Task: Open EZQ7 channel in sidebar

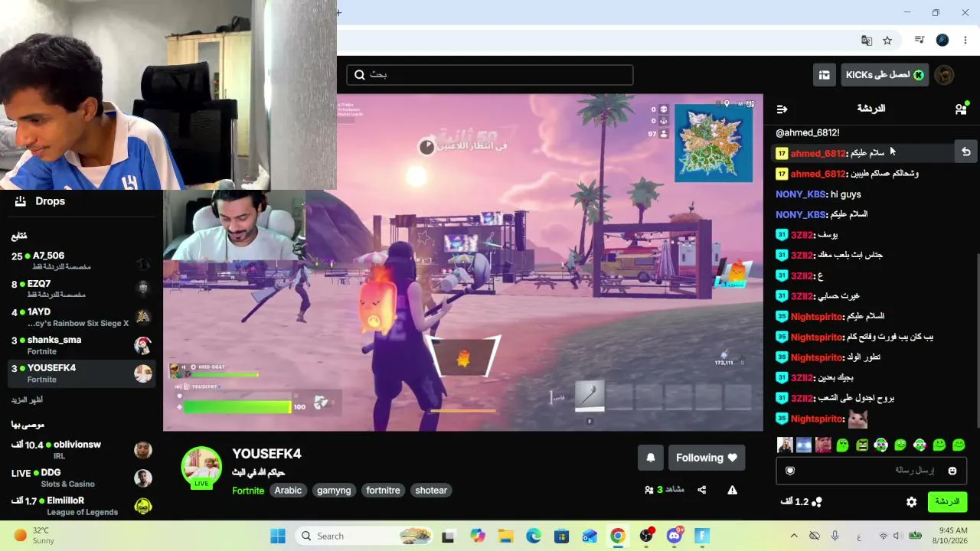Action: tap(82, 289)
